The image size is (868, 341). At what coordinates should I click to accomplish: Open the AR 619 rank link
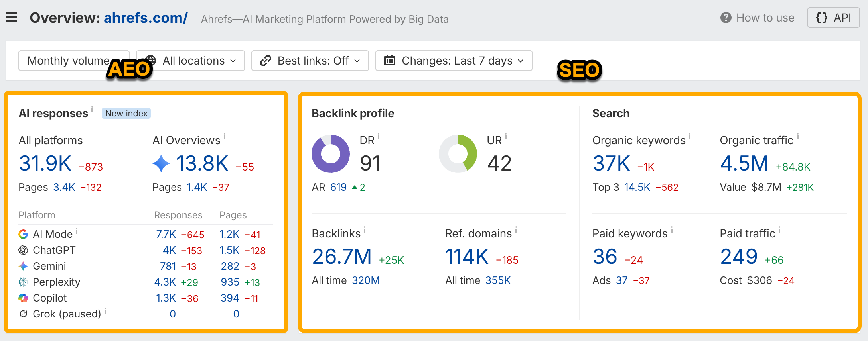pos(338,187)
